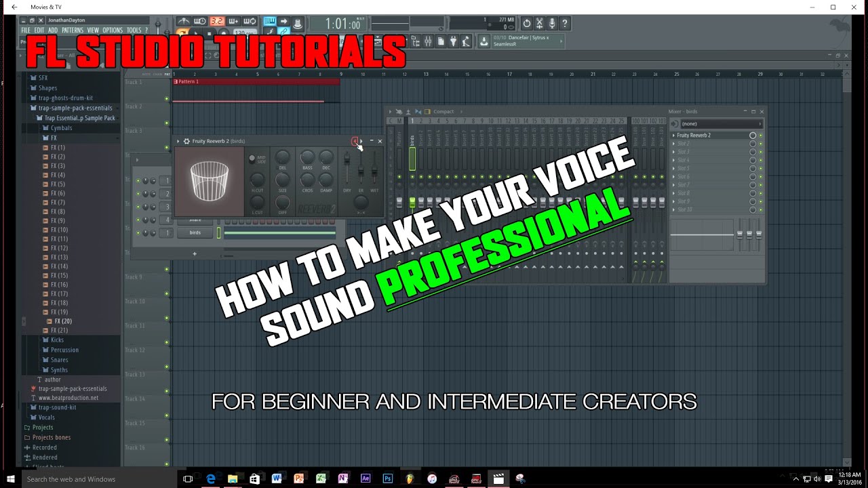Screen dimensions: 868x488
Task: Toggle Slot 2 enable LED in mixer
Action: coord(760,144)
